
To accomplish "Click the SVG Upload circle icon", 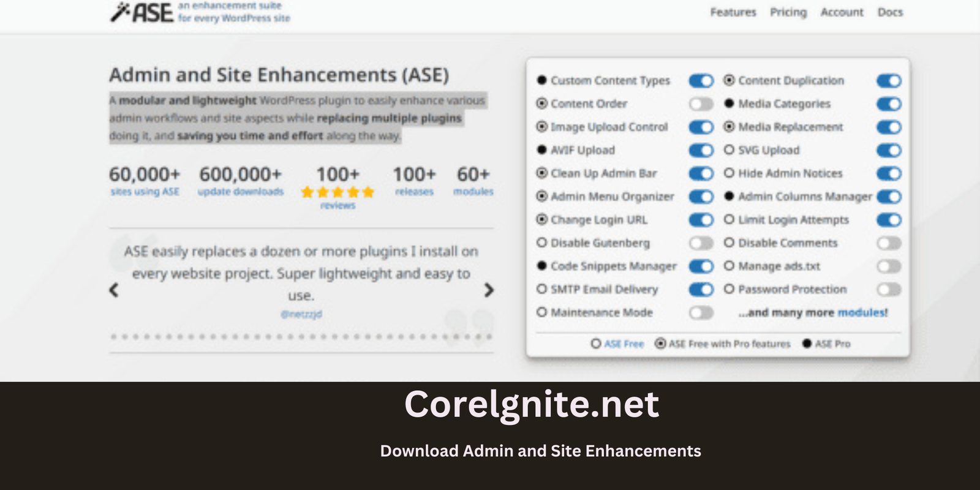I will (729, 150).
